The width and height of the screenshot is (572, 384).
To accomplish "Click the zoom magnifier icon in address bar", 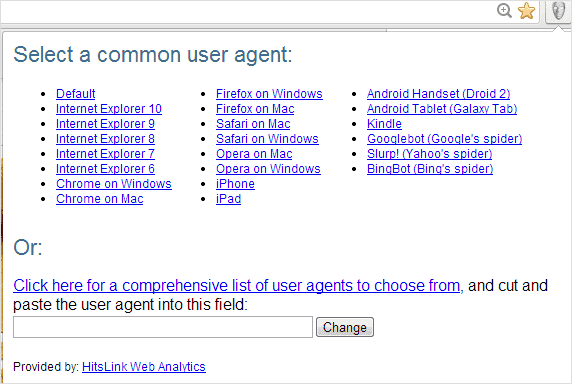I will click(505, 11).
